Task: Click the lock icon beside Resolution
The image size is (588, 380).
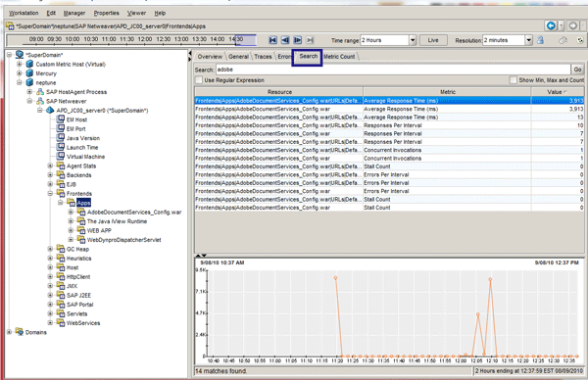Action: [x=540, y=40]
